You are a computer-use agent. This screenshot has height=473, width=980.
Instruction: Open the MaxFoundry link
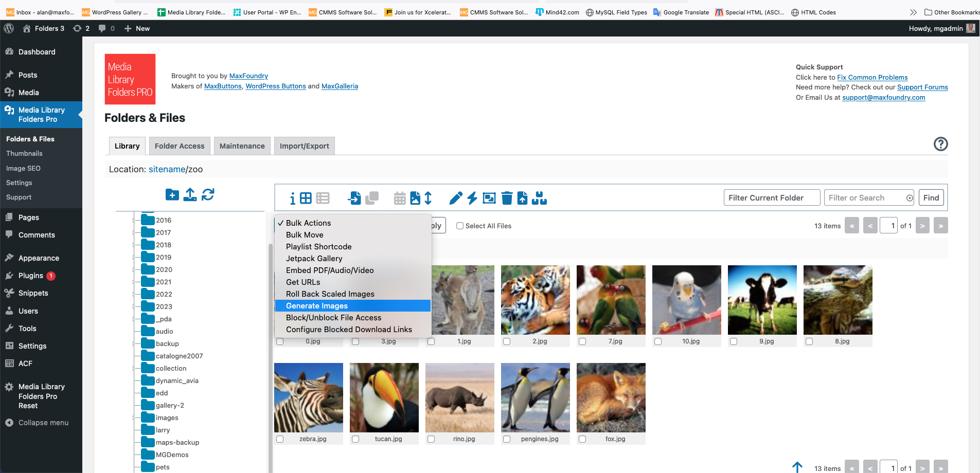coord(248,76)
